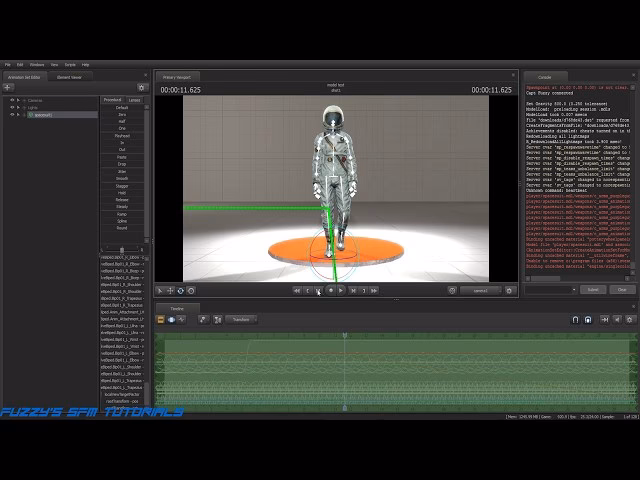Step forward one frame
Image resolution: width=640 pixels, height=480 pixels.
[x=353, y=291]
